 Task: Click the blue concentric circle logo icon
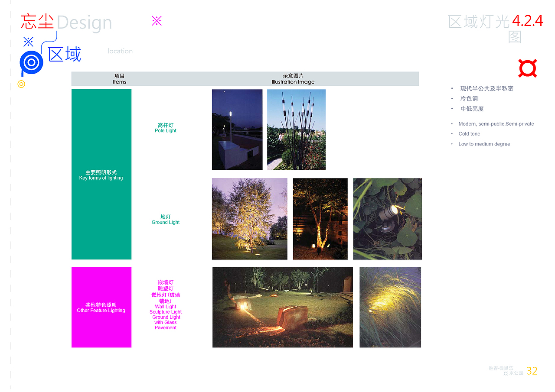(31, 63)
